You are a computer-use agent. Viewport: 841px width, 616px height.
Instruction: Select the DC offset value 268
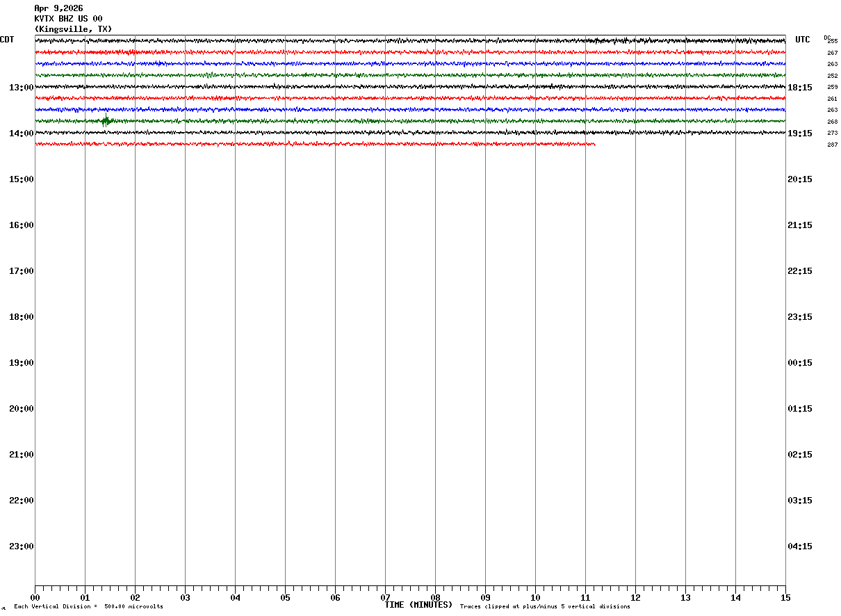(833, 122)
